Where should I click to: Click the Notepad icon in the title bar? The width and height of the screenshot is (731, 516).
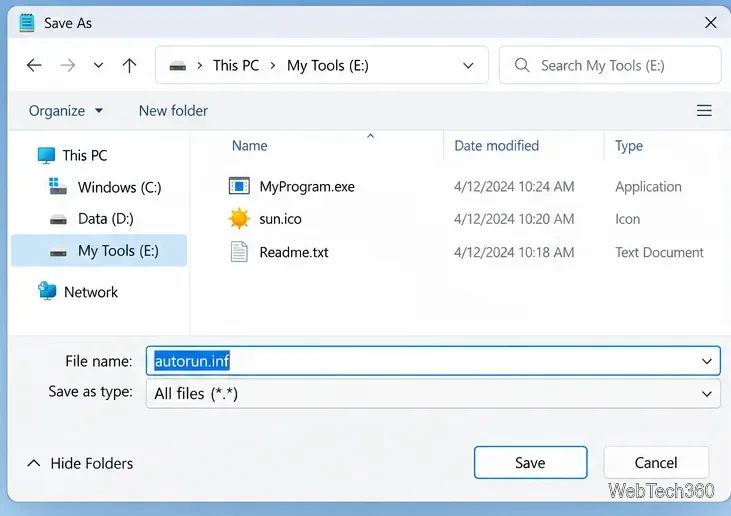coord(27,22)
